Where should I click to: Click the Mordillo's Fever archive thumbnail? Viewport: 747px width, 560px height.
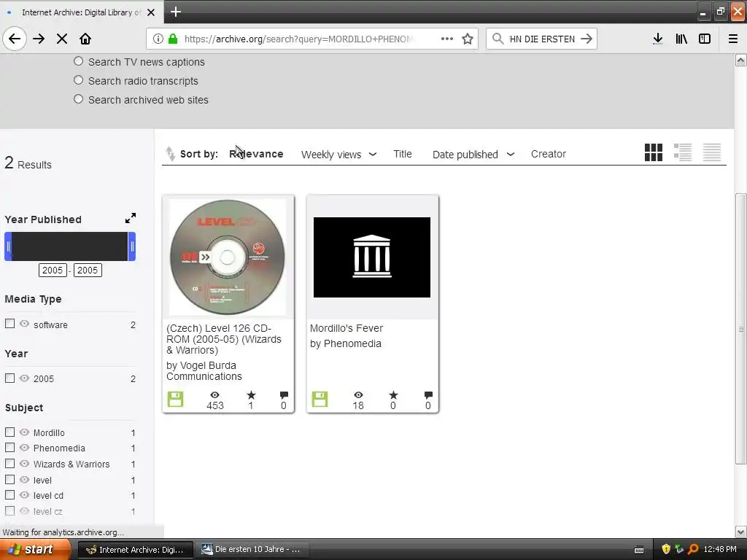coord(371,257)
